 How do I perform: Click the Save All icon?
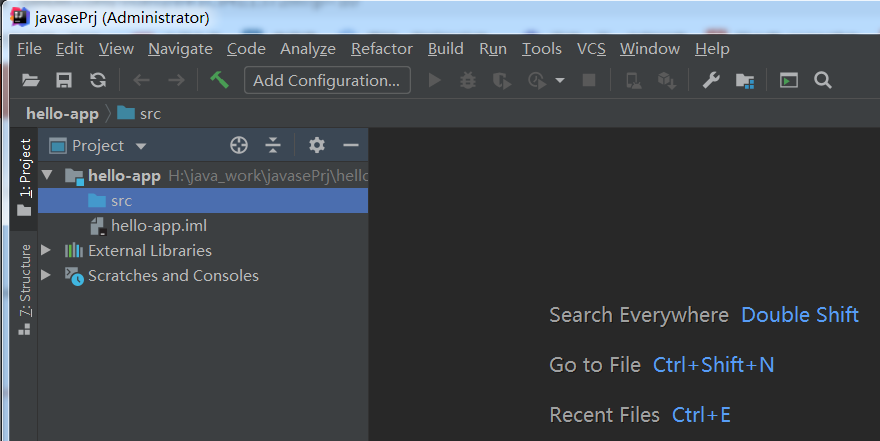tap(64, 81)
